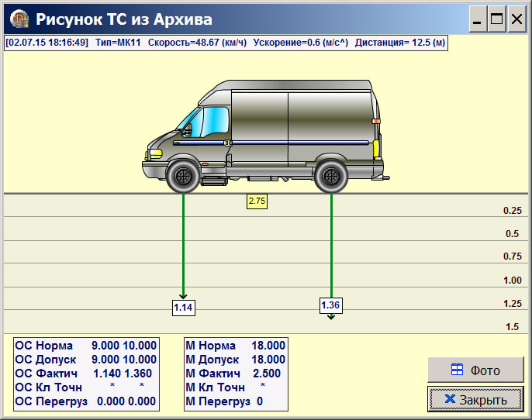Click the arrowhead above the 1.14 label
The height and width of the screenshot is (420, 532).
pos(183,294)
